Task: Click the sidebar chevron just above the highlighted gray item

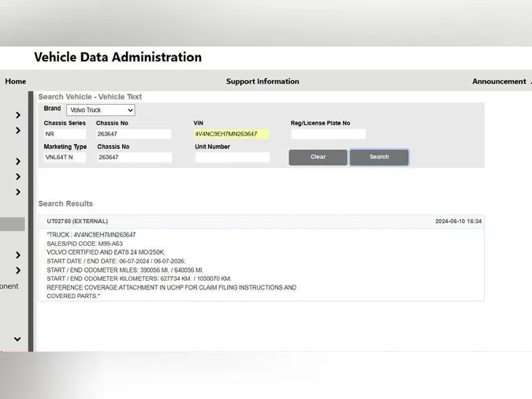Action: [17, 192]
